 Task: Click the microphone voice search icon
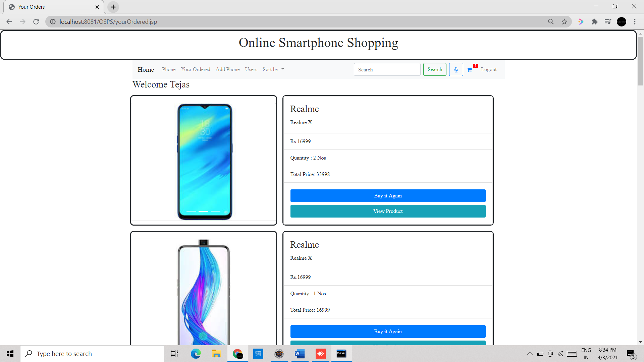[x=456, y=69]
